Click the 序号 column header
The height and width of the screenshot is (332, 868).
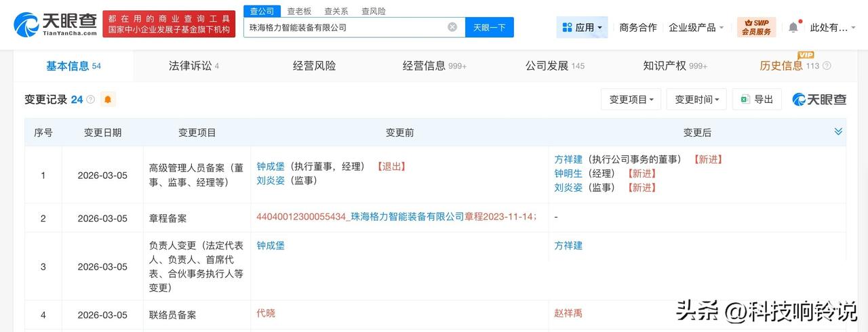coord(43,133)
